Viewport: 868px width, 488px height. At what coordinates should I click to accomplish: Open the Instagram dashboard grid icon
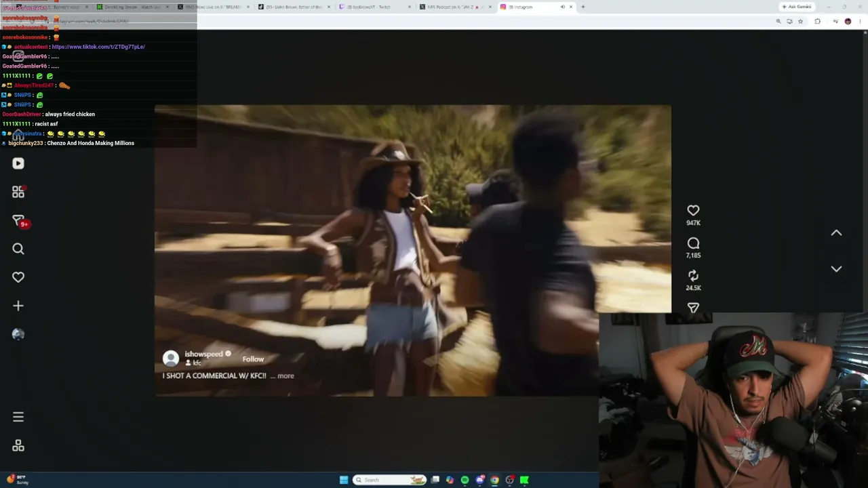(18, 192)
